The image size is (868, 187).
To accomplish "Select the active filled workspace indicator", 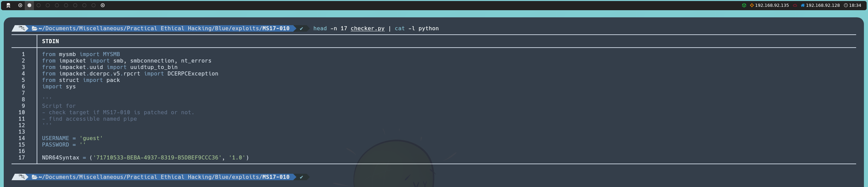I will 30,5.
